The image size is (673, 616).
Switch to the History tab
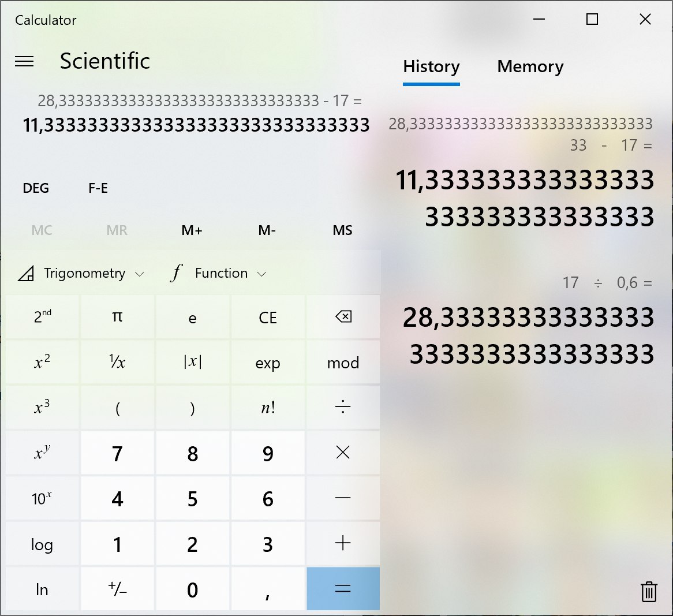431,67
